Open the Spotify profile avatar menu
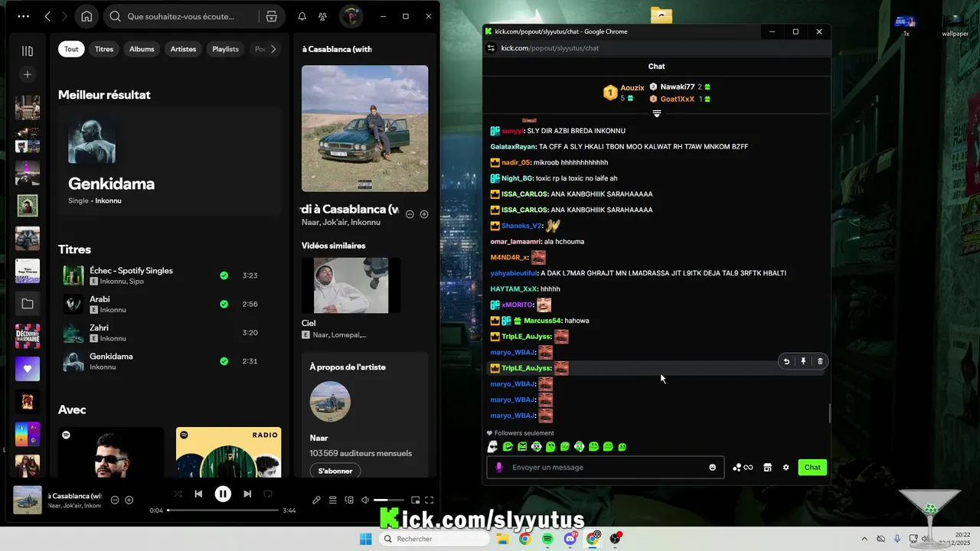The width and height of the screenshot is (980, 551). [x=351, y=16]
